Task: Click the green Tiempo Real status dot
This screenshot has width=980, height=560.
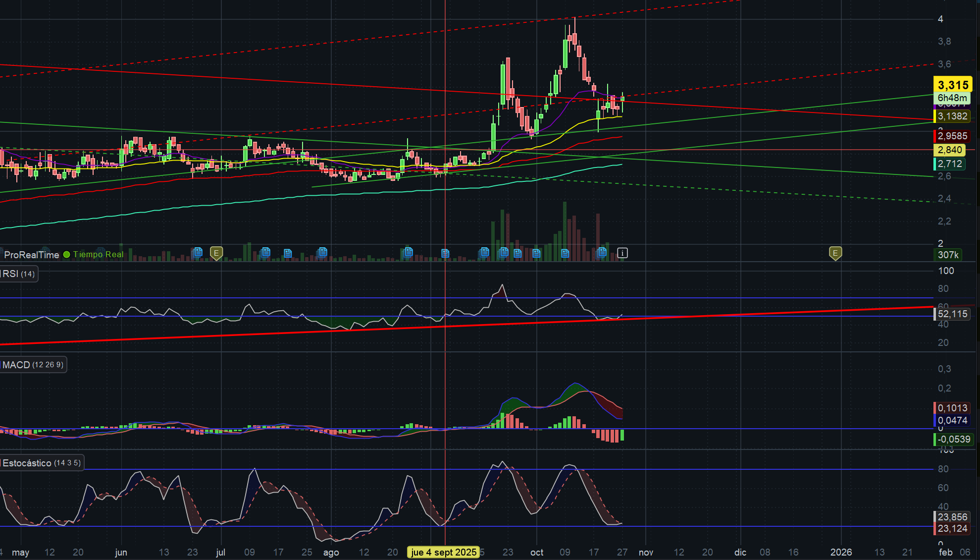Action: pos(67,255)
